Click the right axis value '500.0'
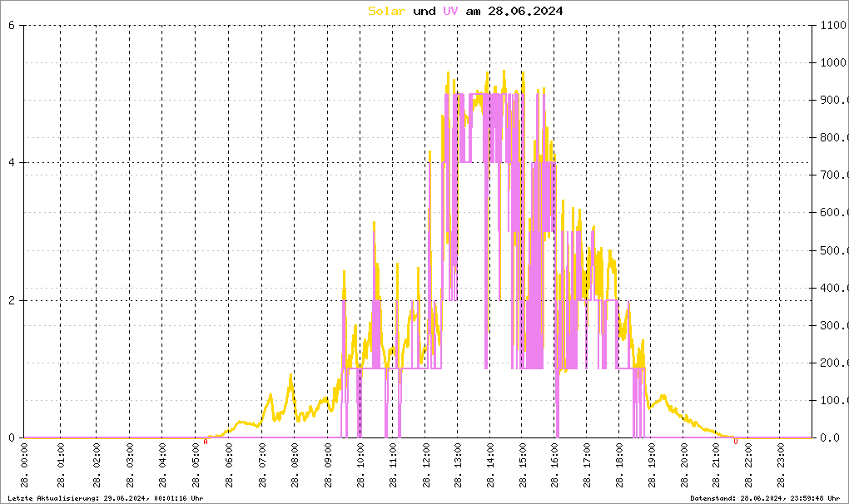 point(834,250)
